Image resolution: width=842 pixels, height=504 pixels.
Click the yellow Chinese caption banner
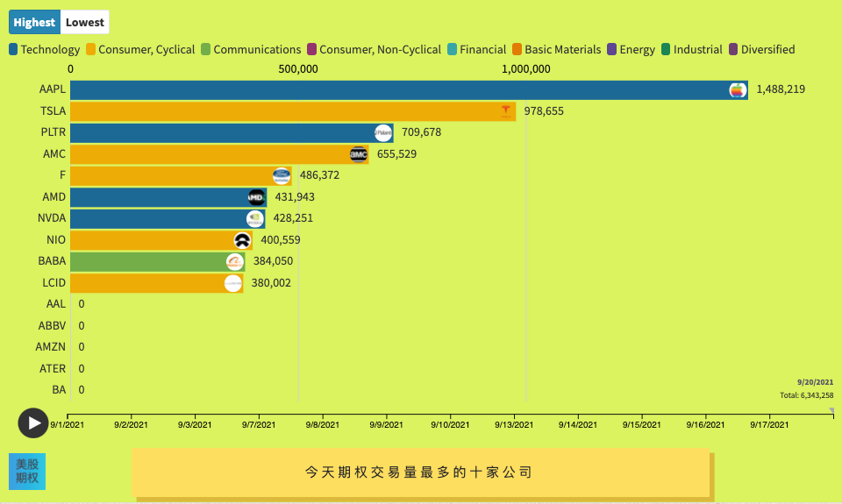pos(420,472)
